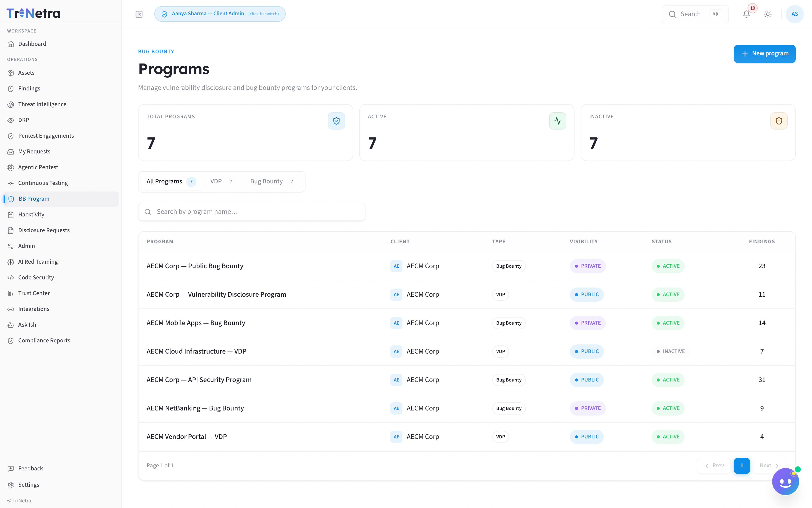Open AECM Cloud Infrastructure — VDP row

click(x=466, y=352)
